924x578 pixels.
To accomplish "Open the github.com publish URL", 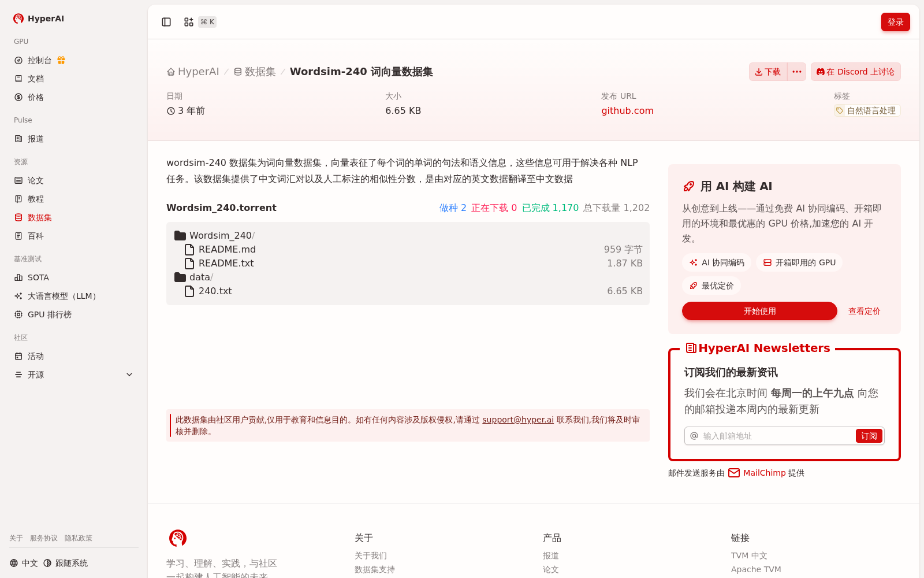I will coord(627,110).
